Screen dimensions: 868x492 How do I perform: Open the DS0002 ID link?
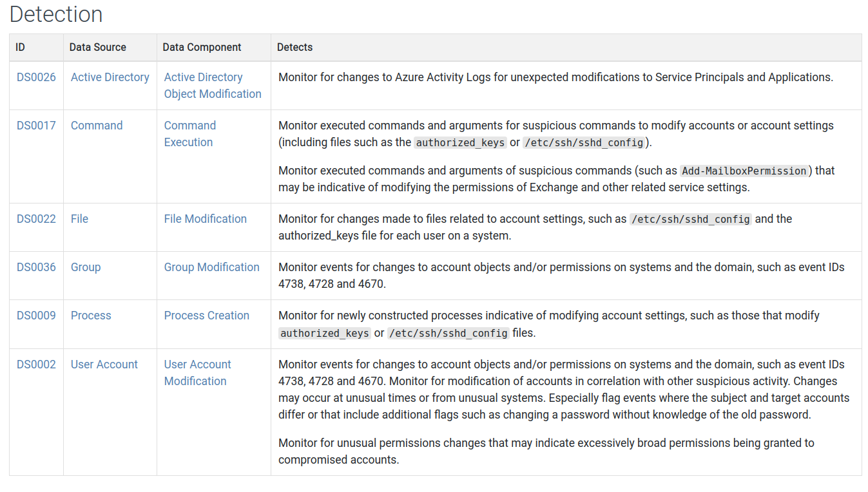tap(36, 364)
